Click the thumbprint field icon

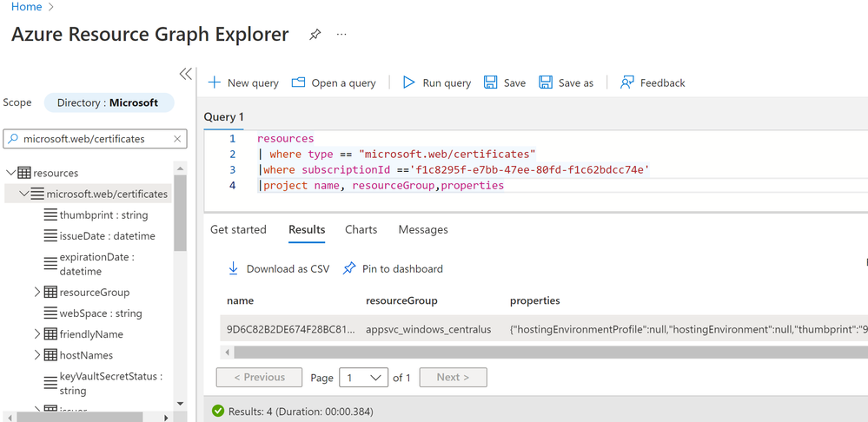coord(50,215)
